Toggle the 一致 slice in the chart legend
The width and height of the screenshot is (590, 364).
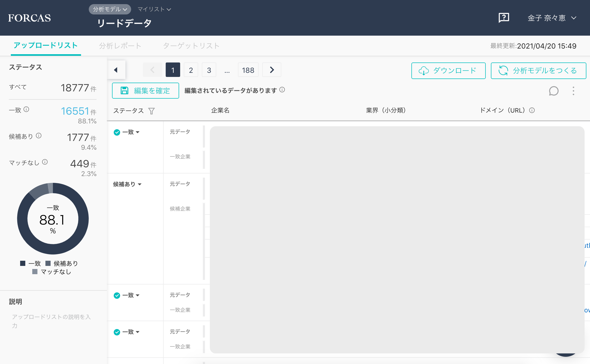pyautogui.click(x=35, y=263)
